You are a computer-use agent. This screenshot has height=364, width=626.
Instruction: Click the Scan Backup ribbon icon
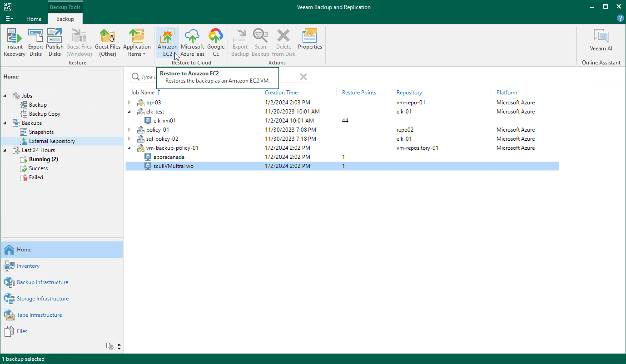pos(260,43)
